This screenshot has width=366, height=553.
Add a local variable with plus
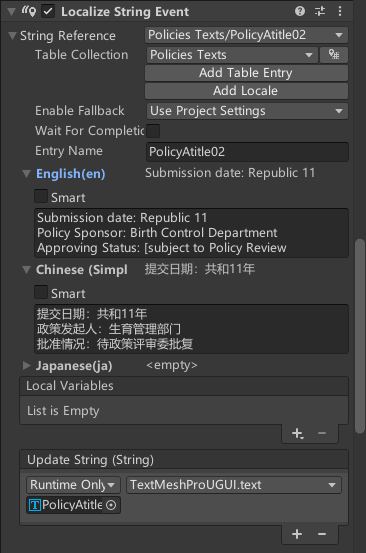tap(297, 433)
